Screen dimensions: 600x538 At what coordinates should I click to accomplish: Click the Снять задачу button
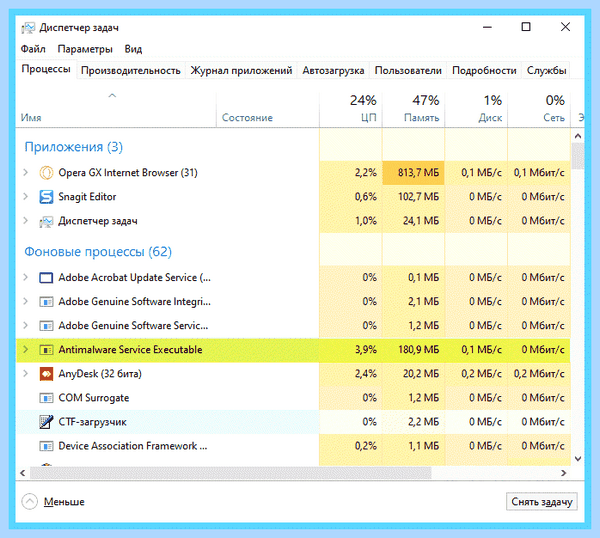[x=542, y=502]
